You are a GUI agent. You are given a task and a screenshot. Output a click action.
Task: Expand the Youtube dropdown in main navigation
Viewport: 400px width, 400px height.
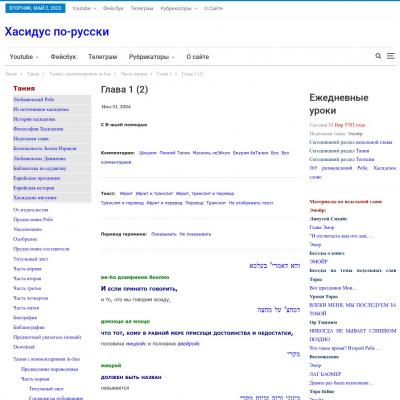tap(24, 57)
